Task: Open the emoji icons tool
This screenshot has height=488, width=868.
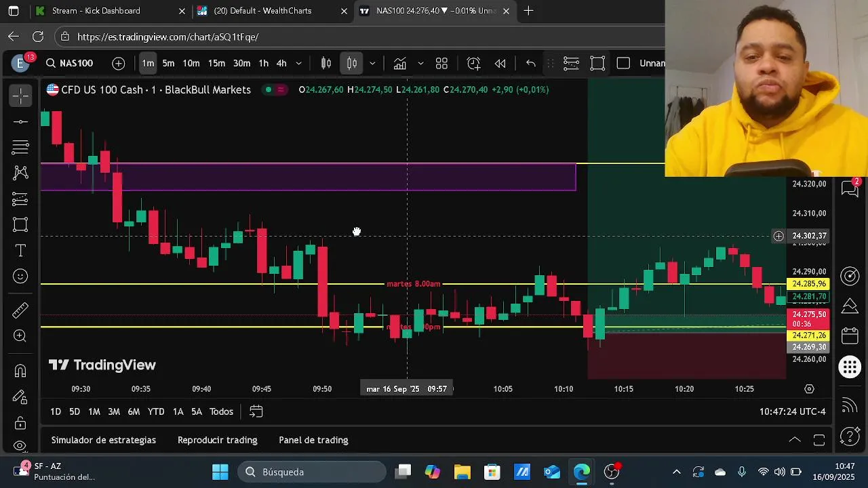Action: 20,276
